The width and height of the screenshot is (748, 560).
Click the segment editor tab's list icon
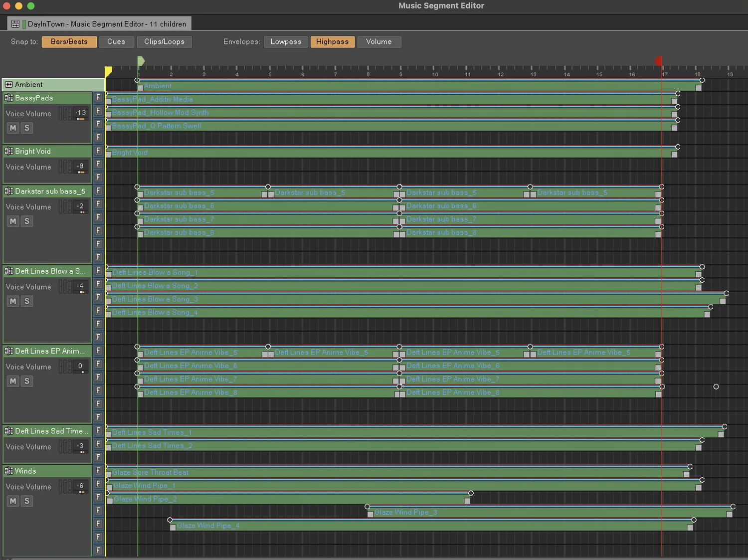(x=15, y=24)
